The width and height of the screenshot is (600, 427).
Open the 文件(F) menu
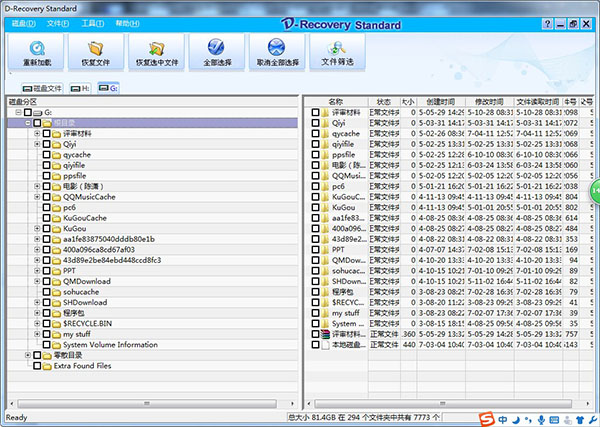point(58,24)
